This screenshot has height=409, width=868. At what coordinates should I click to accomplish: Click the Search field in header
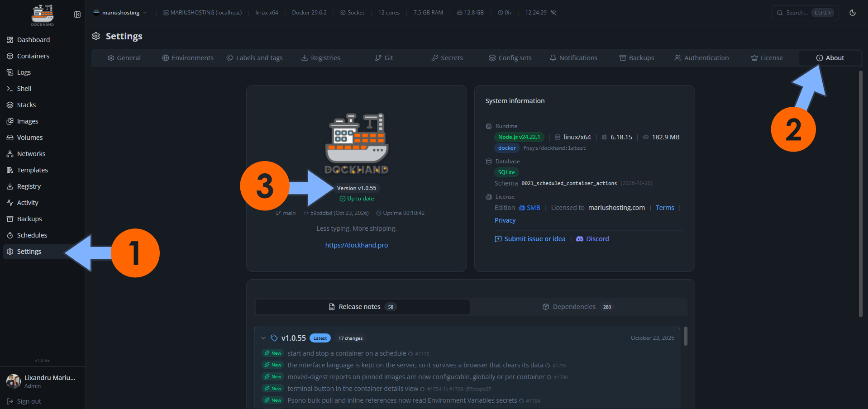pyautogui.click(x=805, y=13)
